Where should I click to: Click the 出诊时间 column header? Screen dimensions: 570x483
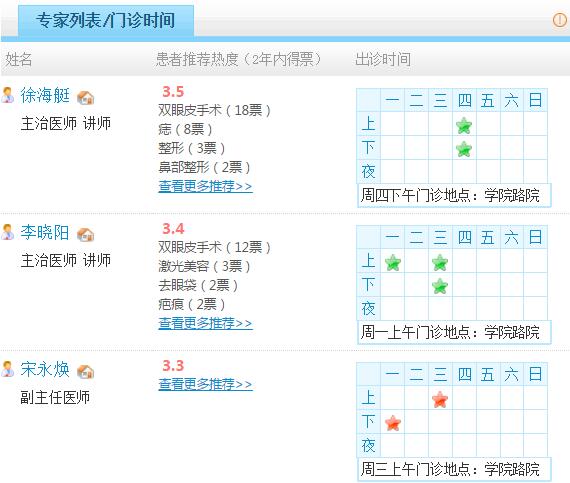pos(383,59)
